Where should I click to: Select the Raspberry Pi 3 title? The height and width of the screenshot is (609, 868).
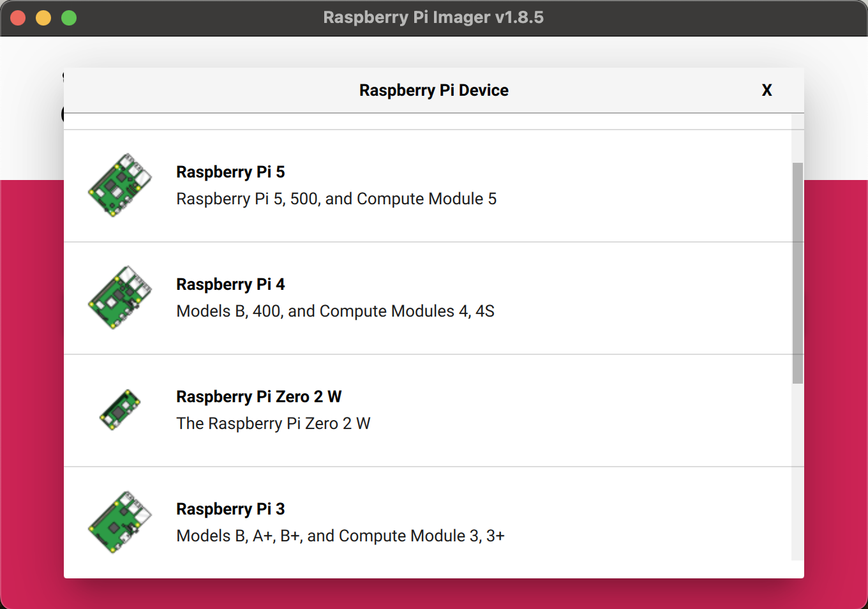click(230, 509)
